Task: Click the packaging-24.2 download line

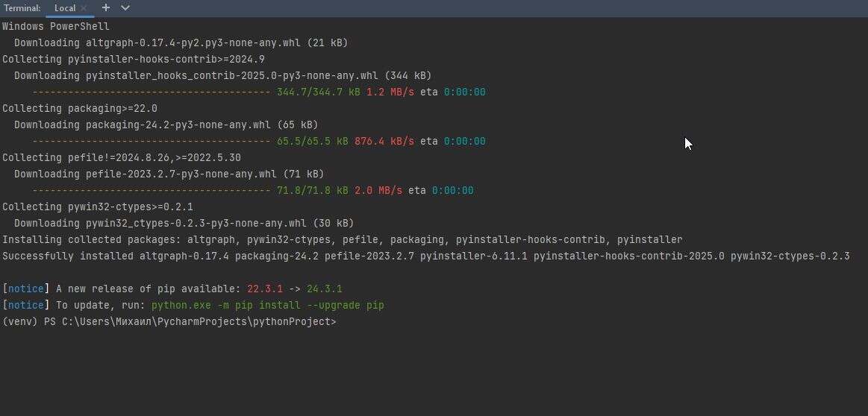Action: pyautogui.click(x=166, y=125)
